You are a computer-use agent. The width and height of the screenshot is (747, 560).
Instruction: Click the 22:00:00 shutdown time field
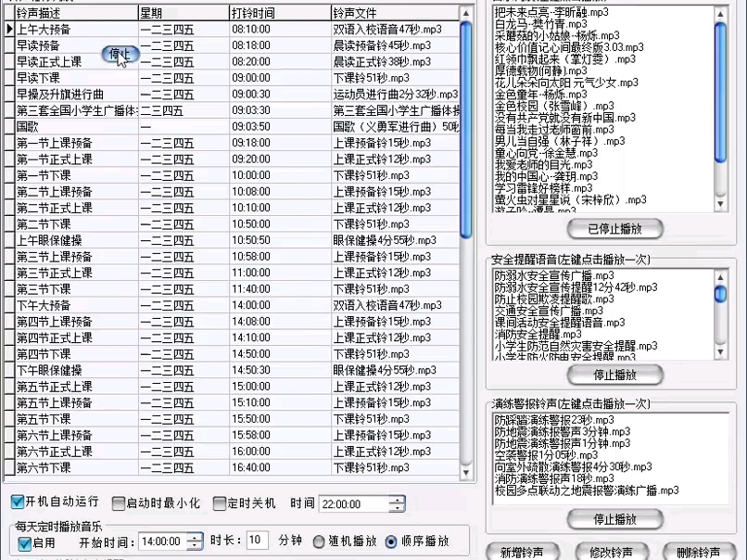[353, 503]
